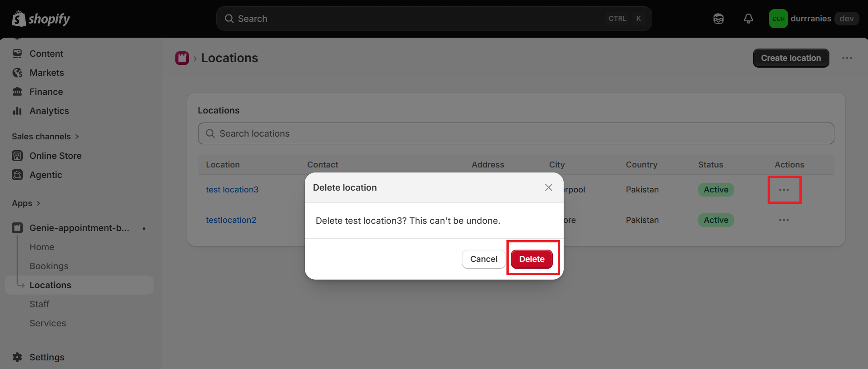The image size is (868, 369).
Task: Click the Country column header
Action: 641,165
